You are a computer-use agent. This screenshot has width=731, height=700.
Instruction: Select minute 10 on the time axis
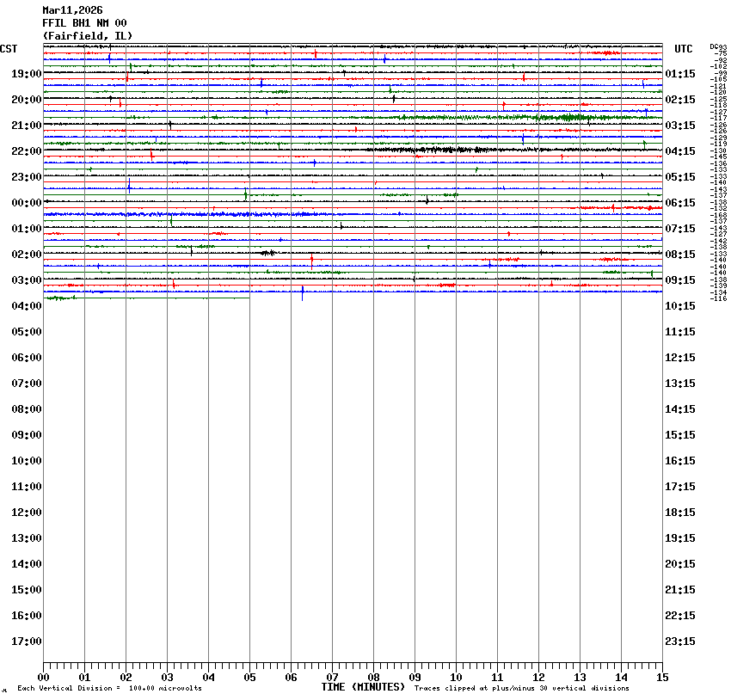[456, 678]
